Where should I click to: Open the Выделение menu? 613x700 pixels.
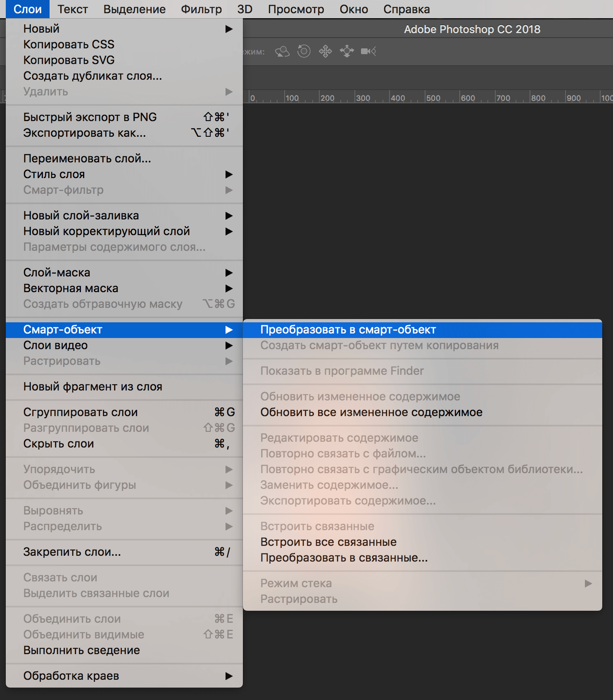[x=135, y=9]
